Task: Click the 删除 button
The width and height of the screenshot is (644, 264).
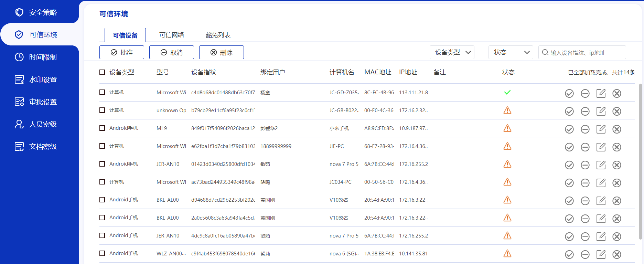Action: click(x=222, y=52)
